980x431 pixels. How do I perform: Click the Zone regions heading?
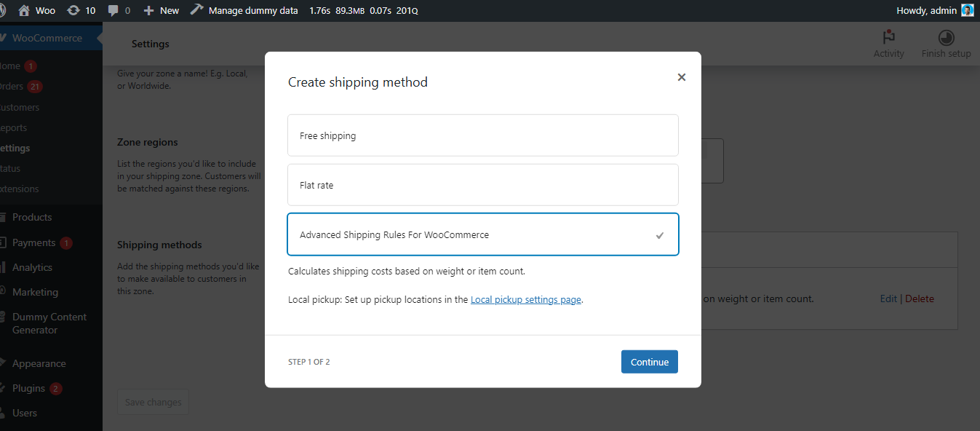tap(148, 142)
